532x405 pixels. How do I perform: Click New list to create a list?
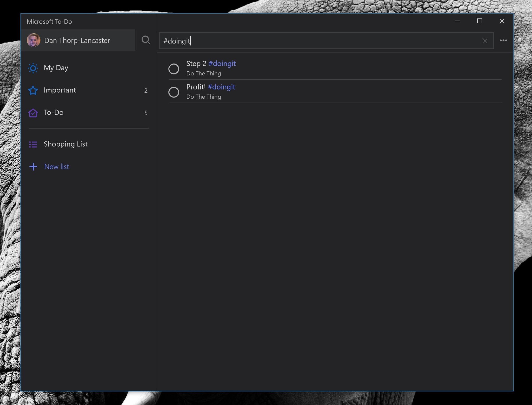click(57, 166)
